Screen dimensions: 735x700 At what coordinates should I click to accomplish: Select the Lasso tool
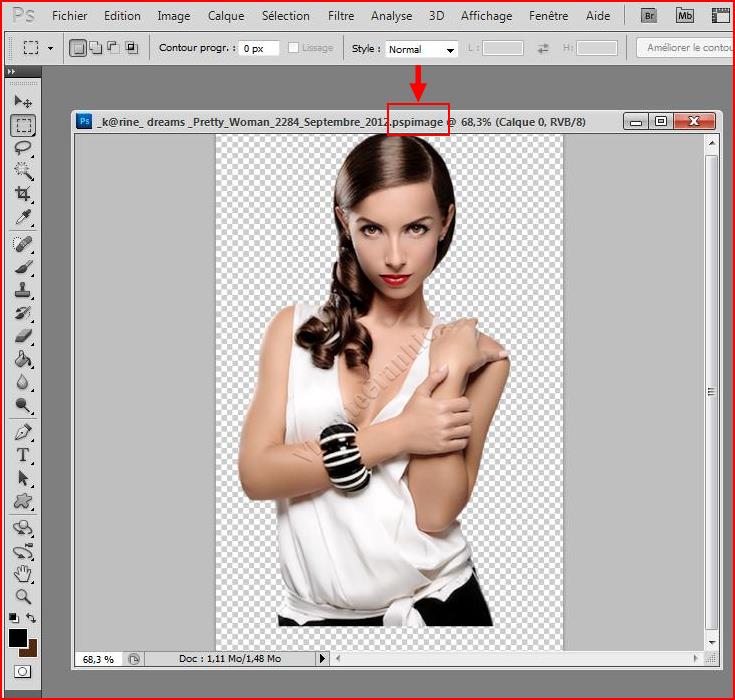pos(23,147)
